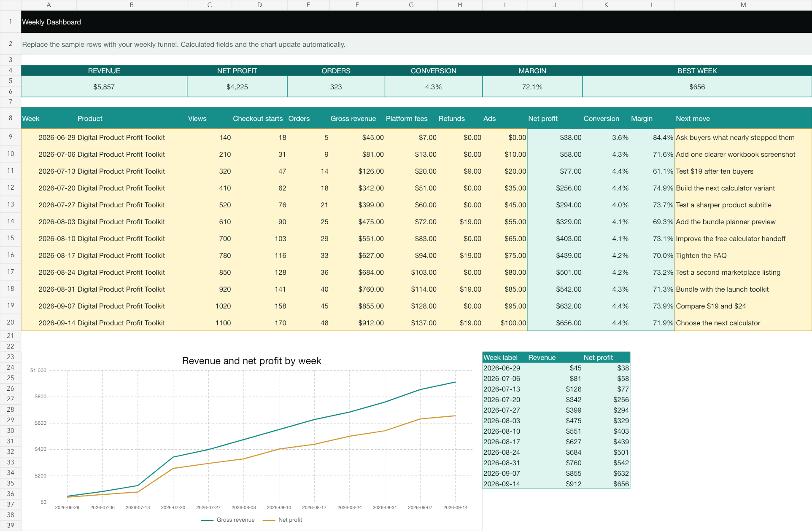This screenshot has height=531, width=812.
Task: Click the Next move header cell
Action: click(743, 118)
